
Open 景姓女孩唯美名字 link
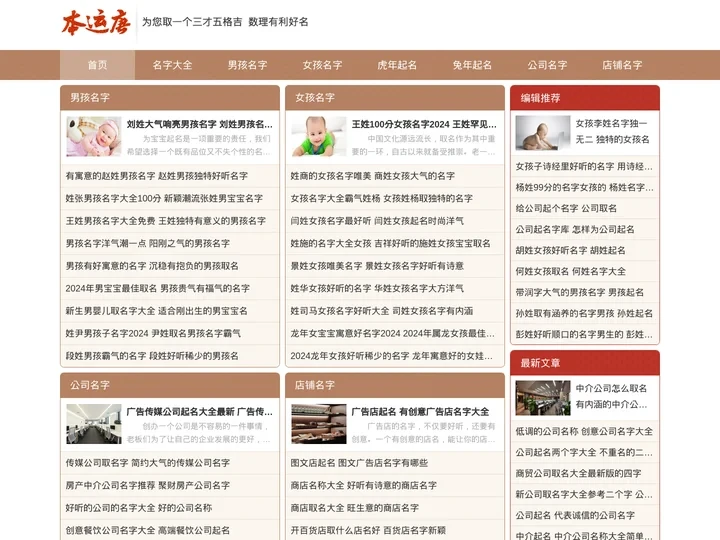click(x=377, y=266)
